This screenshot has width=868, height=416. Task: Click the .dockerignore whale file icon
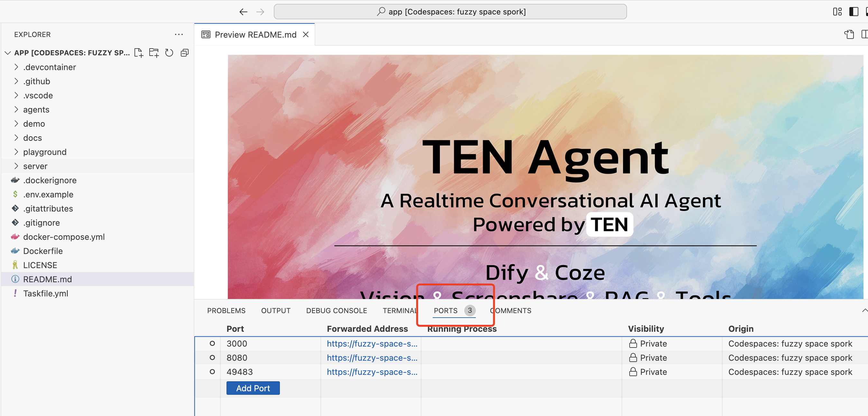pos(15,180)
